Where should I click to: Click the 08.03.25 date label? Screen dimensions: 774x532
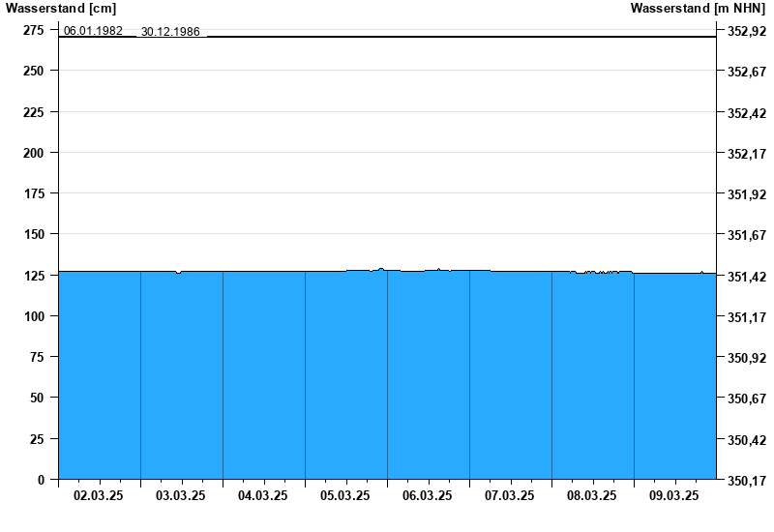pyautogui.click(x=592, y=495)
